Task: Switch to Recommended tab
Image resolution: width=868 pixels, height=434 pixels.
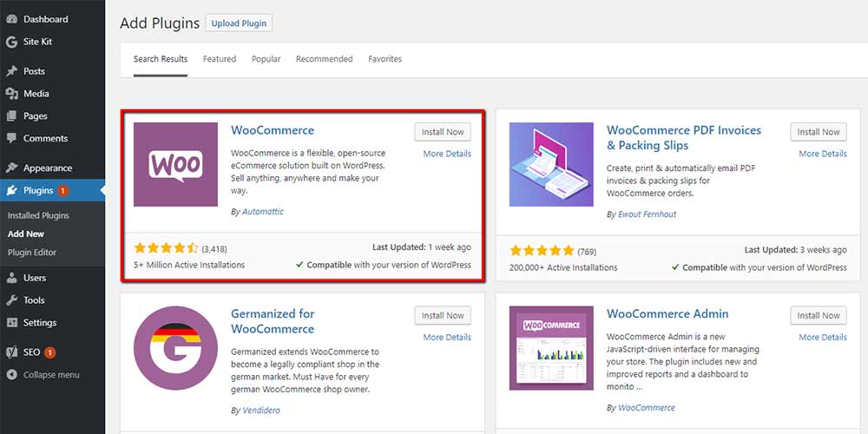Action: click(325, 59)
